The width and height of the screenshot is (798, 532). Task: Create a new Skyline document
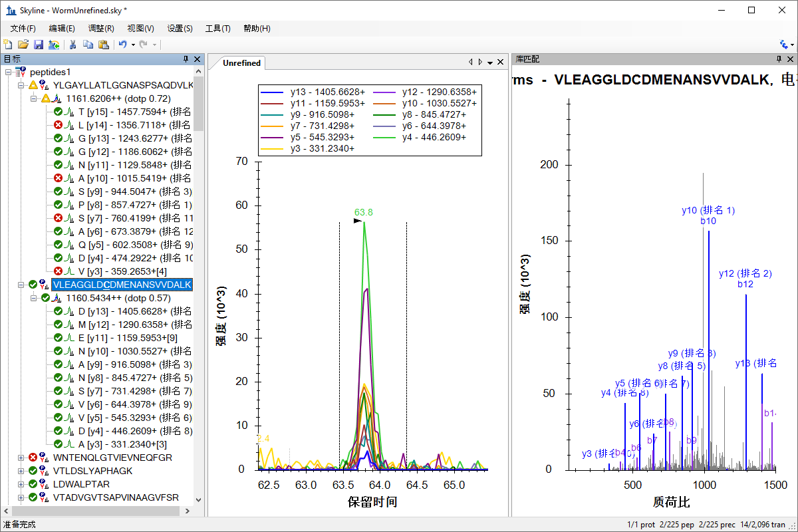pos(8,45)
